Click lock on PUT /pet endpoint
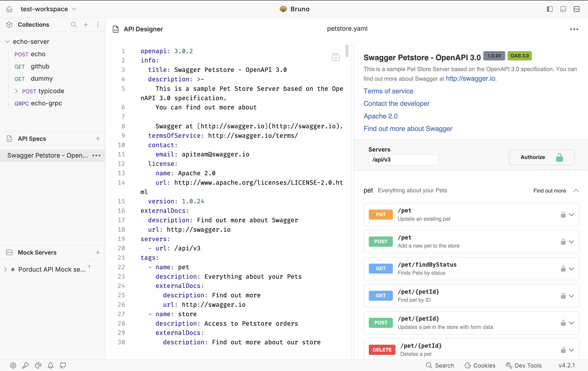The height and width of the screenshot is (371, 588). point(563,215)
